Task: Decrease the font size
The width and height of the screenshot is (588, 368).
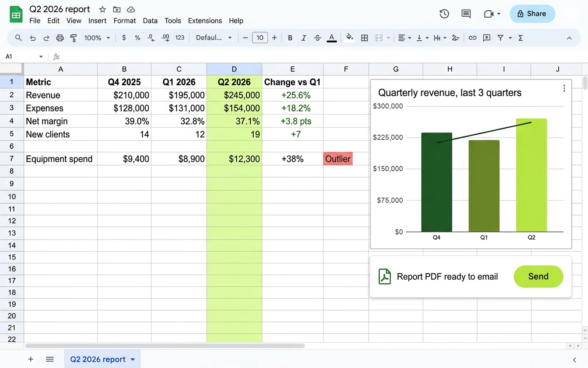Action: 245,38
